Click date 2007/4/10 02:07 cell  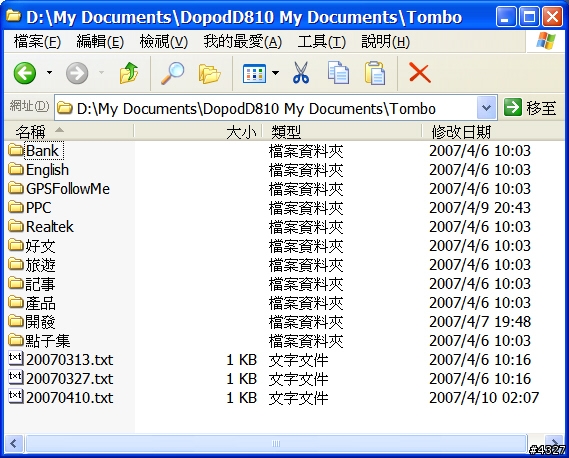[x=484, y=397]
